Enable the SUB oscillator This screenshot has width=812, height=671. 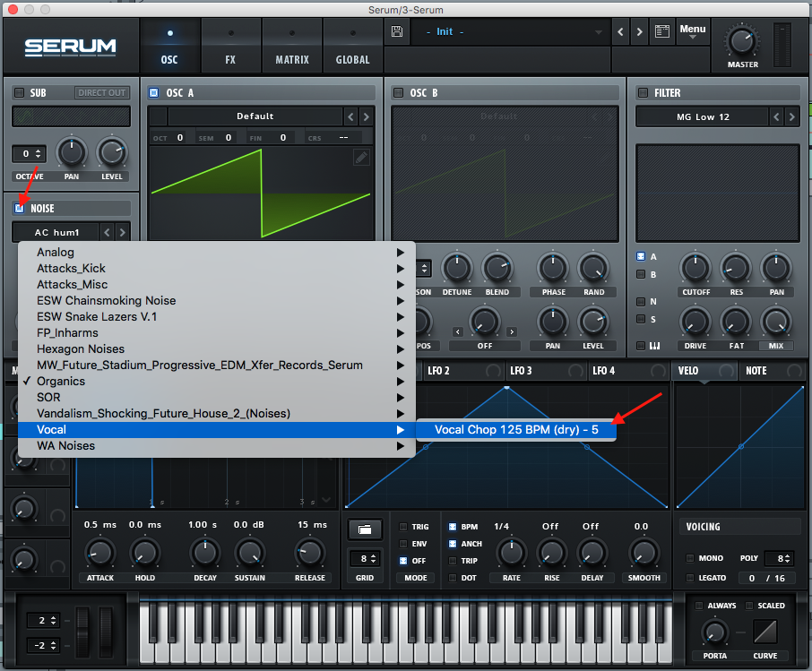pos(19,92)
